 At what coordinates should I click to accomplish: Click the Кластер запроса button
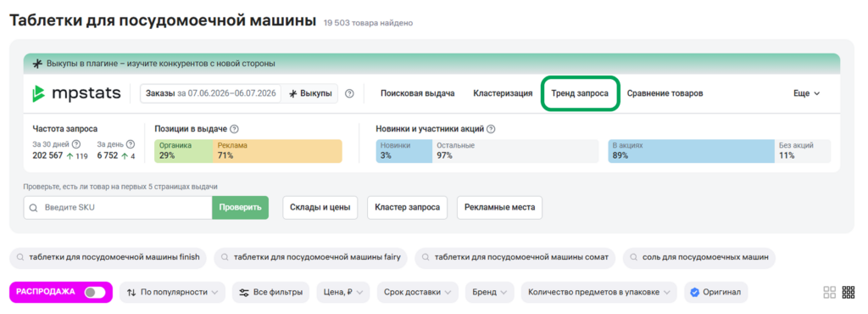[x=408, y=208]
